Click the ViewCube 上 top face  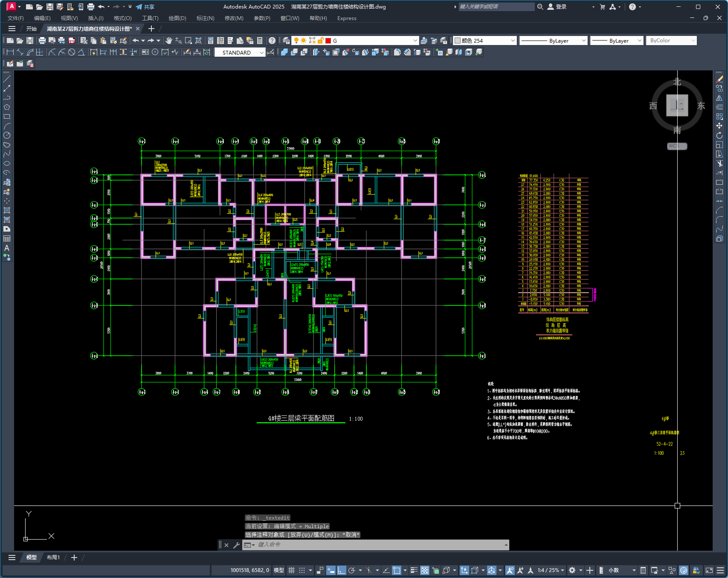pos(677,105)
